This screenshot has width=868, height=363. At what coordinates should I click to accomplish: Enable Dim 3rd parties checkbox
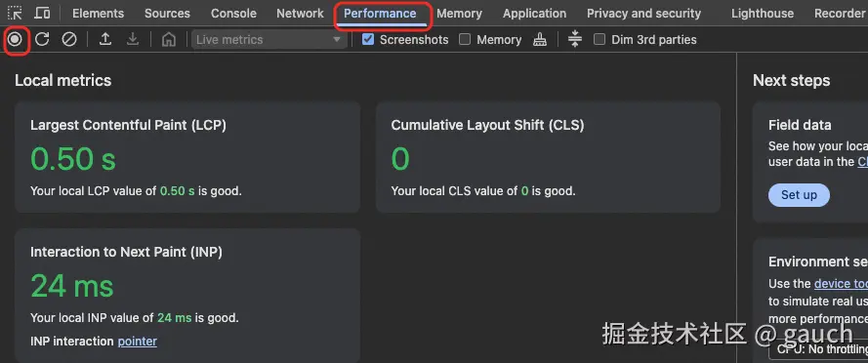point(599,39)
